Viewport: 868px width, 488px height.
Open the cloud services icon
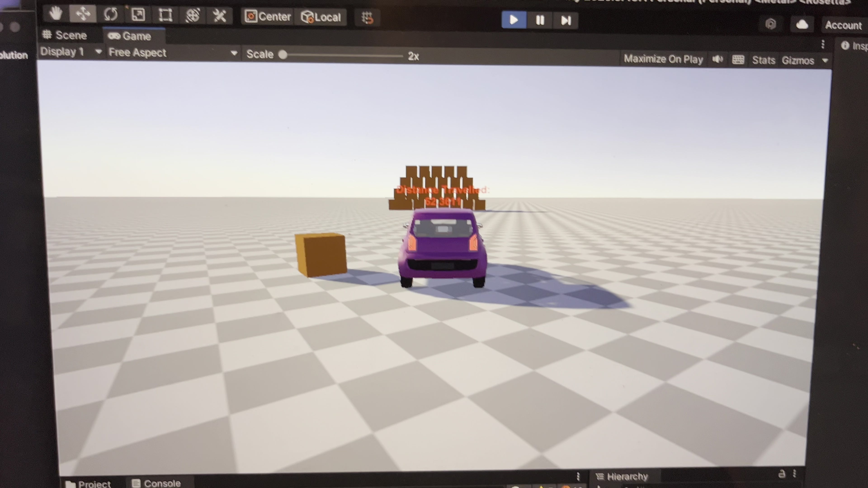point(802,25)
